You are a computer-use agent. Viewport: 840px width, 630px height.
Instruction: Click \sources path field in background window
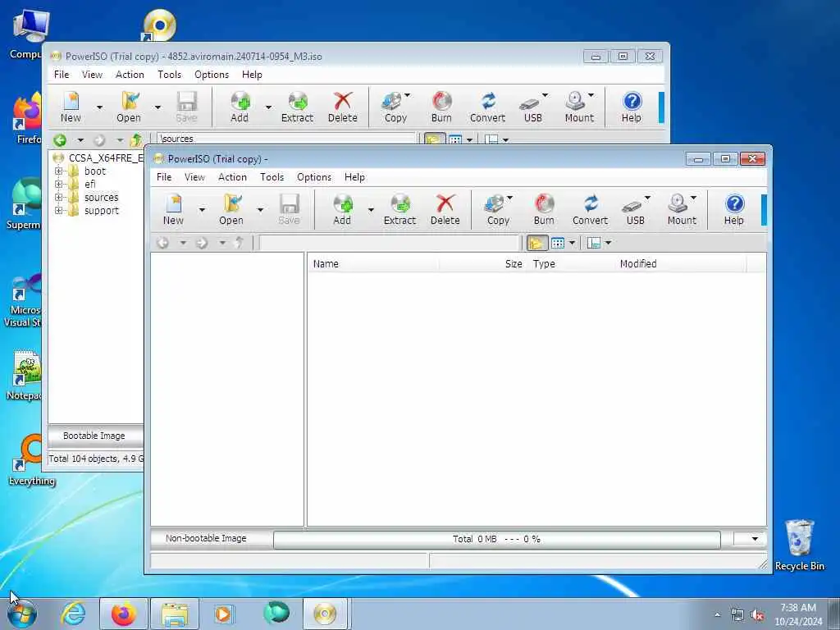click(286, 139)
